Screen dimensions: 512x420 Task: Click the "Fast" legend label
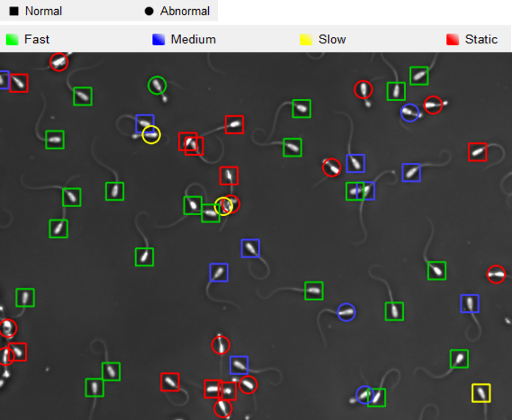coord(37,39)
